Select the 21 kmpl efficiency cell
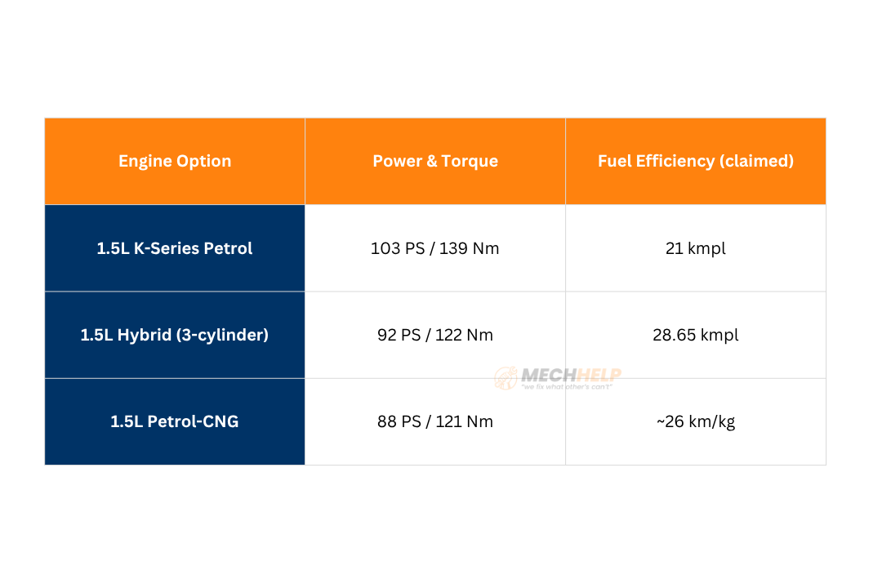This screenshot has width=882, height=588. [696, 248]
